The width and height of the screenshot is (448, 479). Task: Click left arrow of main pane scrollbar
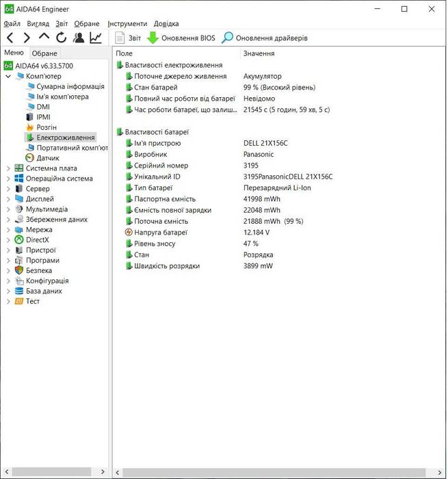(x=118, y=472)
